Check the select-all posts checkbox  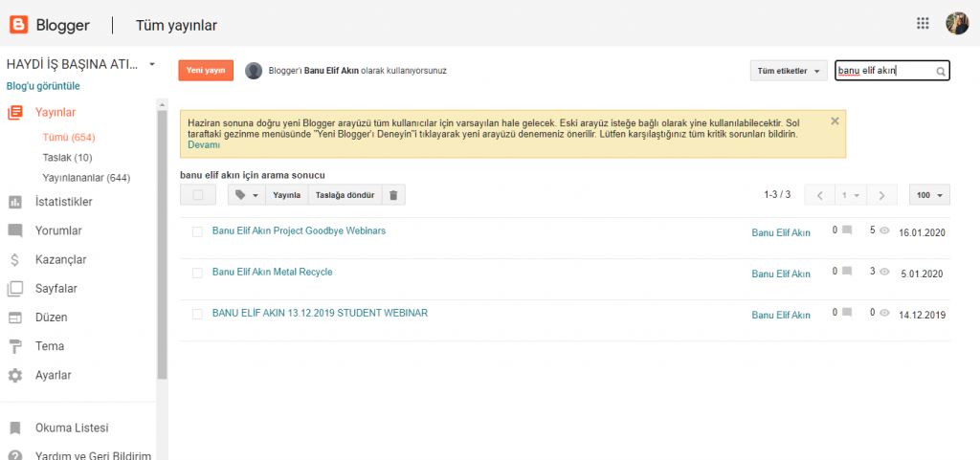point(198,195)
